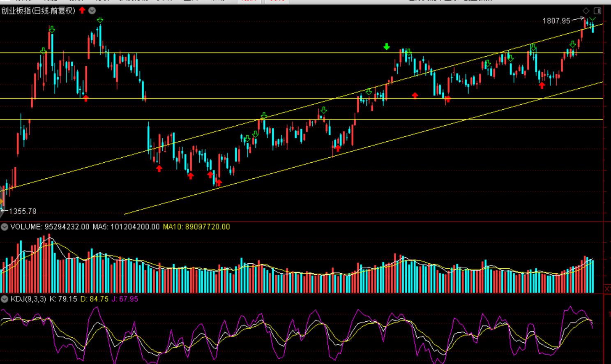Screen dimensions: 611x364
Task: Select the 创业板指(日线.前复权) chart title
Action: pyautogui.click(x=38, y=11)
